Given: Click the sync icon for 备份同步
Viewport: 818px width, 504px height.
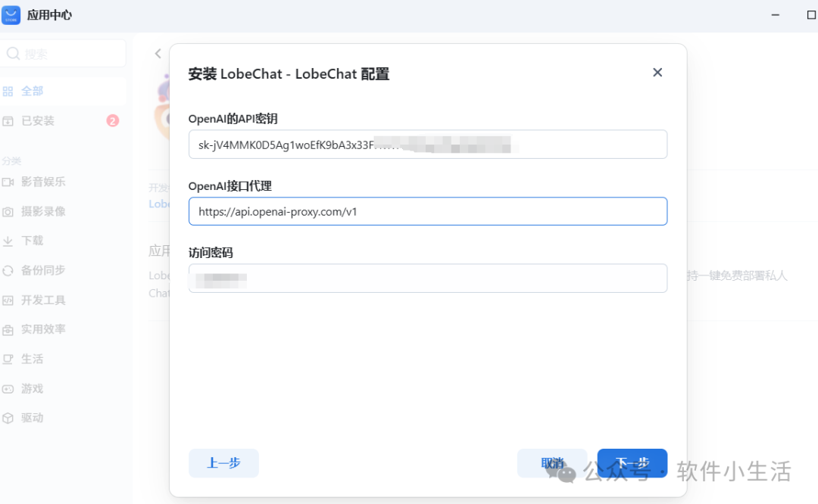Looking at the screenshot, I should click(8, 270).
